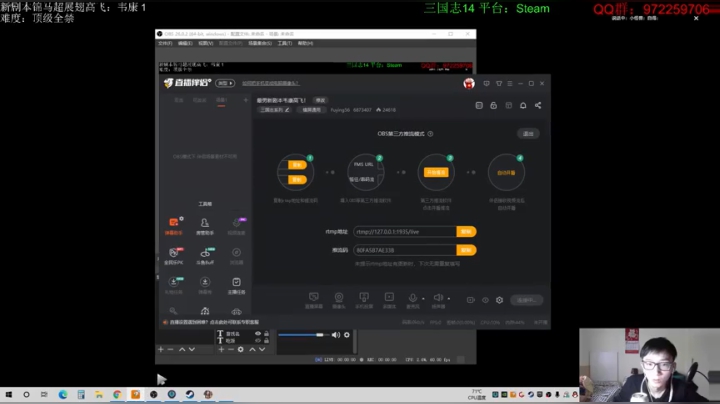720x404 pixels.
Task: Add a screen capture source from bottom toolbar
Action: click(314, 300)
